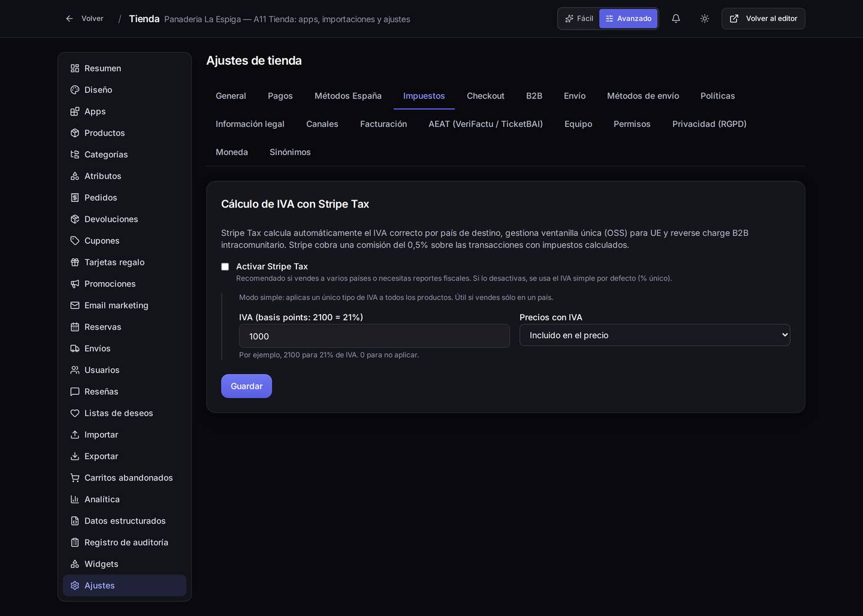This screenshot has width=863, height=616.
Task: Click the Devoluciones package icon
Action: coord(75,219)
